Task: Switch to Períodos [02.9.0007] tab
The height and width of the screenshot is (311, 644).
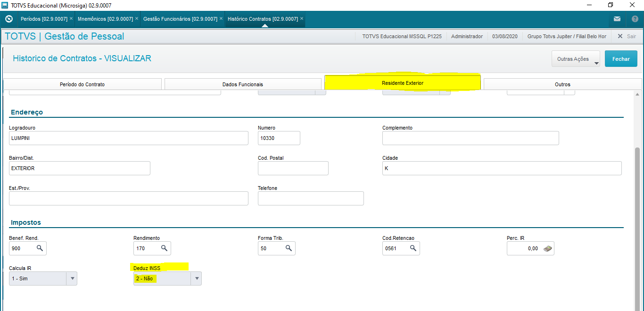Action: [x=44, y=19]
